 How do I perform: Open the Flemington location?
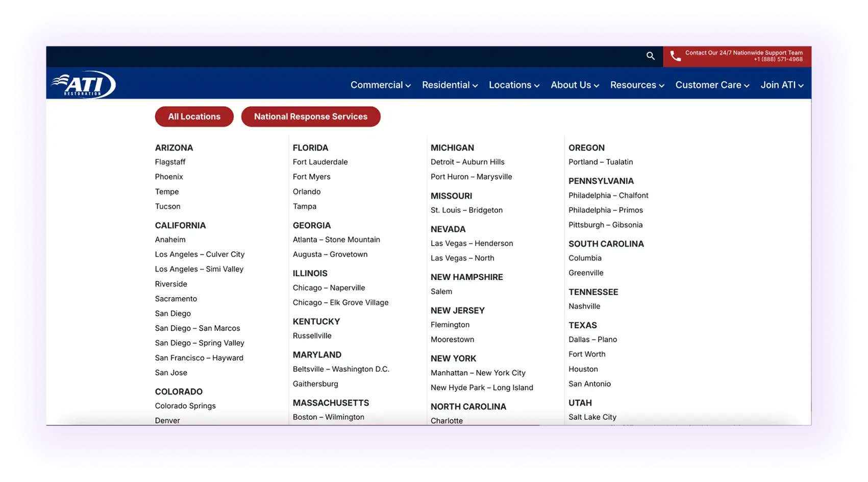(x=450, y=325)
